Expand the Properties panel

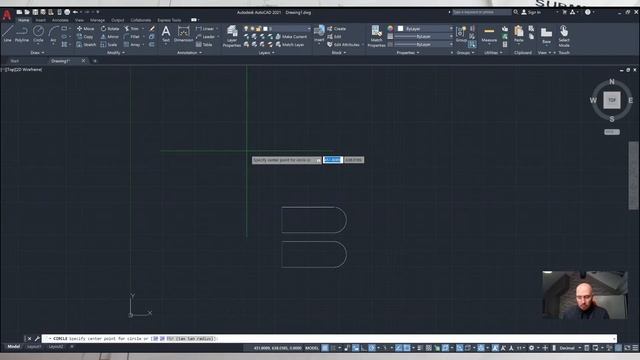[408, 53]
